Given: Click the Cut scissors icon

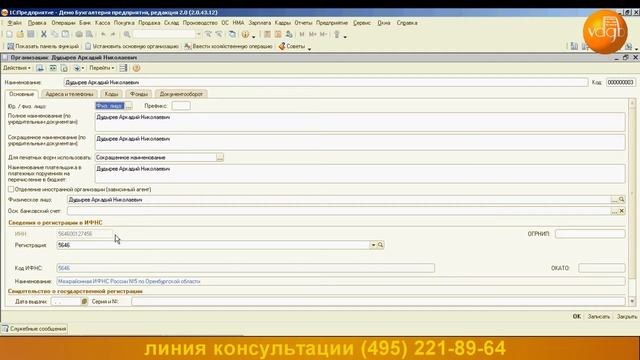Looking at the screenshot, I should click(x=44, y=35).
